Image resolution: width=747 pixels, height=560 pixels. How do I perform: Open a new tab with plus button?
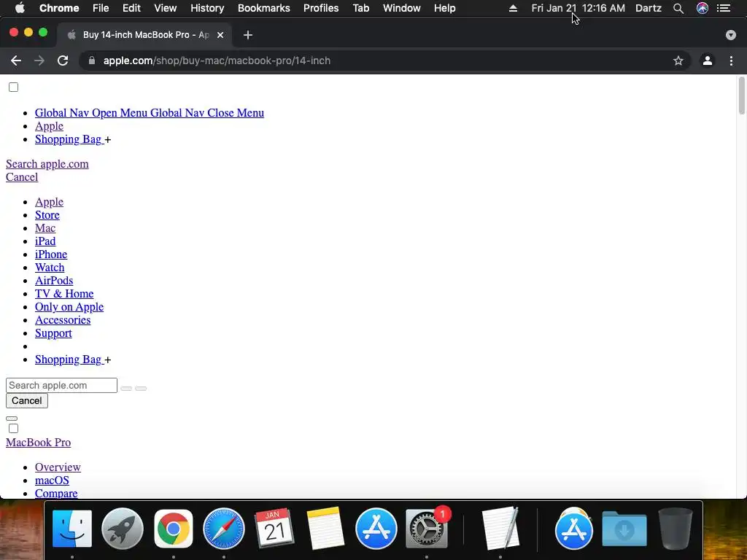coord(248,35)
